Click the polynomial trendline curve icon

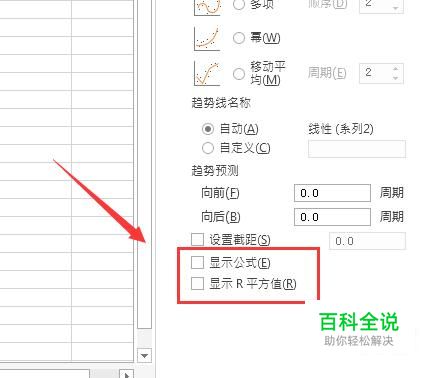click(x=207, y=8)
